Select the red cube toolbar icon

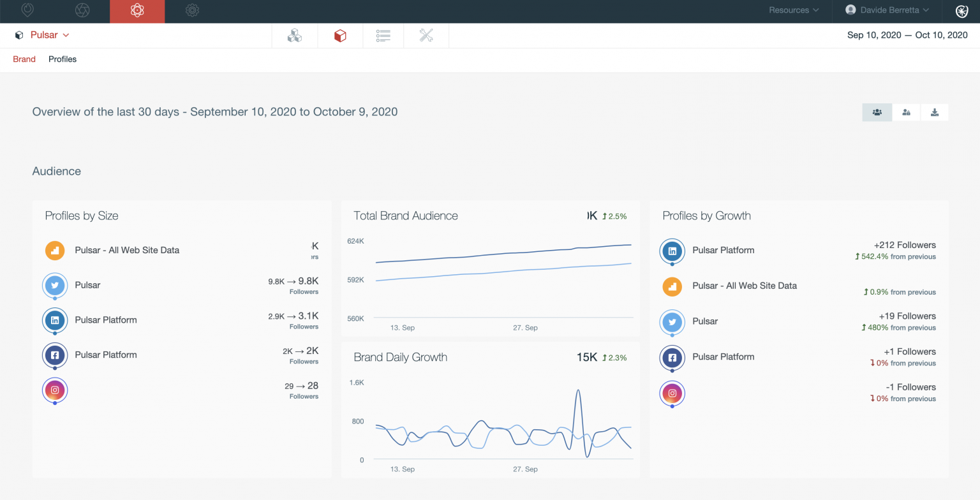click(340, 36)
